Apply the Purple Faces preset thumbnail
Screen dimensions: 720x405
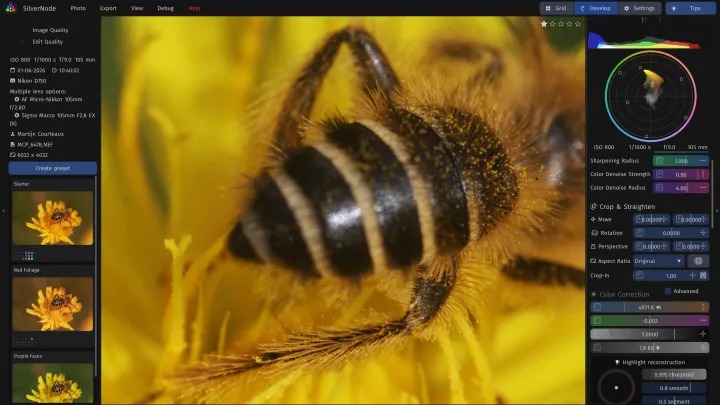click(x=52, y=383)
